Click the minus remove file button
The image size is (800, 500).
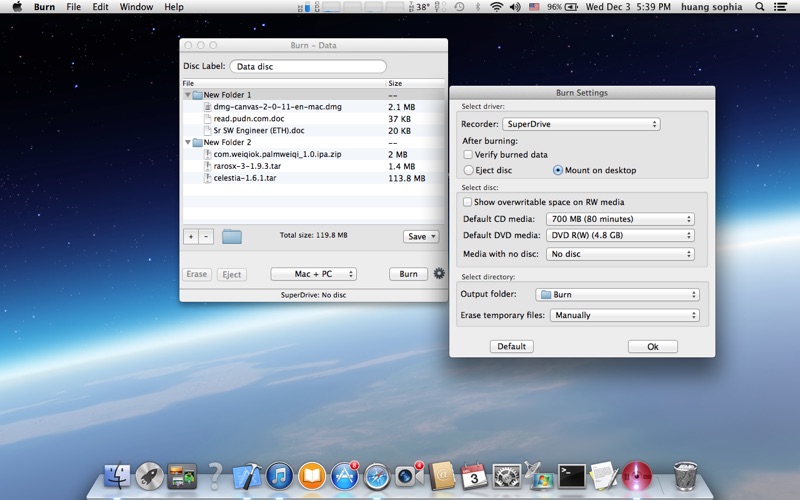point(206,236)
